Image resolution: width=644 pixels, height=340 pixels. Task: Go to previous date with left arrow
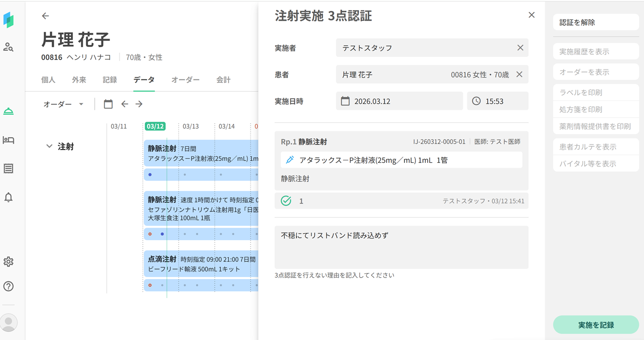click(x=124, y=104)
